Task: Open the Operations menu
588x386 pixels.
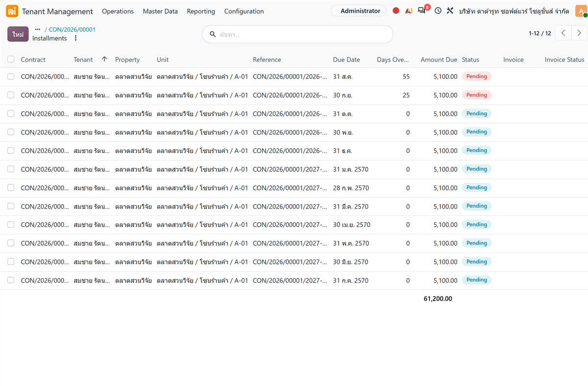Action: tap(118, 11)
